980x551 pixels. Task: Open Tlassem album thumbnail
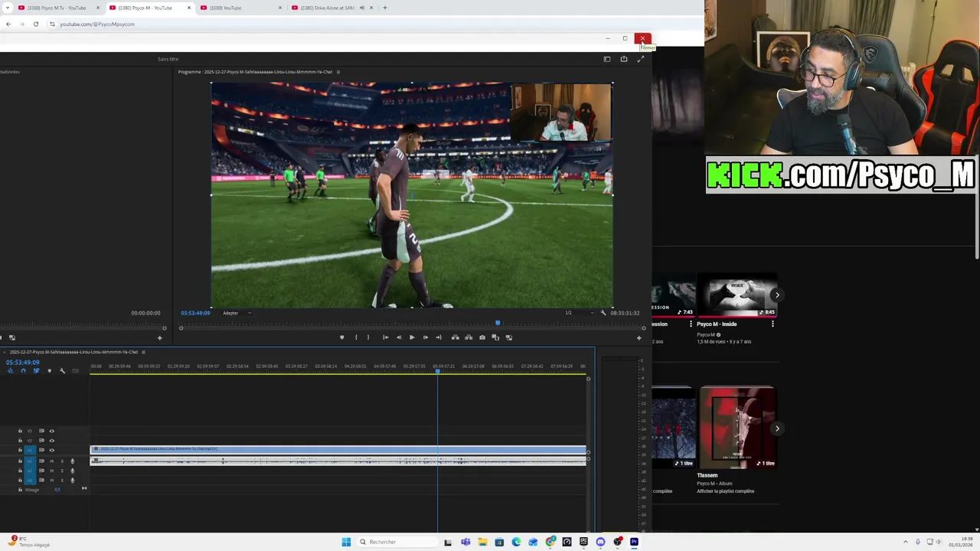[737, 428]
